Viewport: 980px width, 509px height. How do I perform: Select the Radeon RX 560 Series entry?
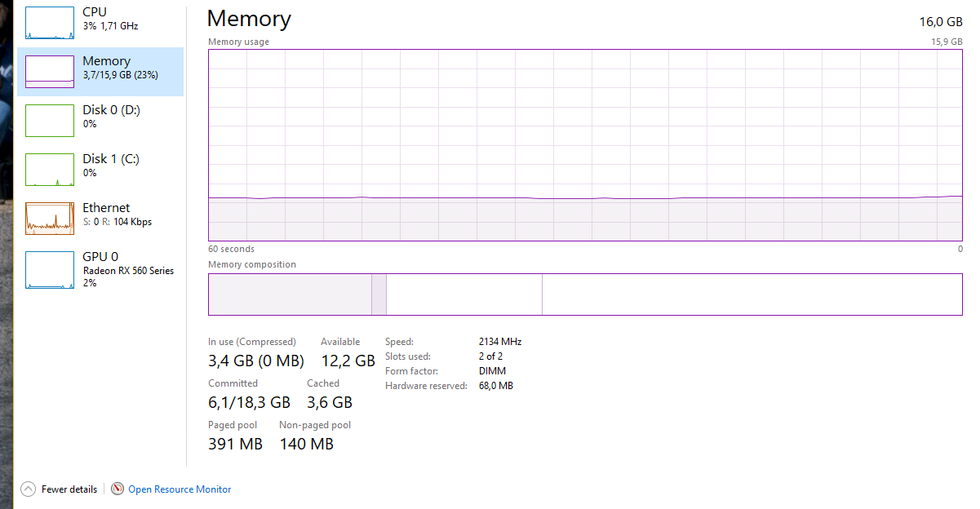click(x=128, y=271)
